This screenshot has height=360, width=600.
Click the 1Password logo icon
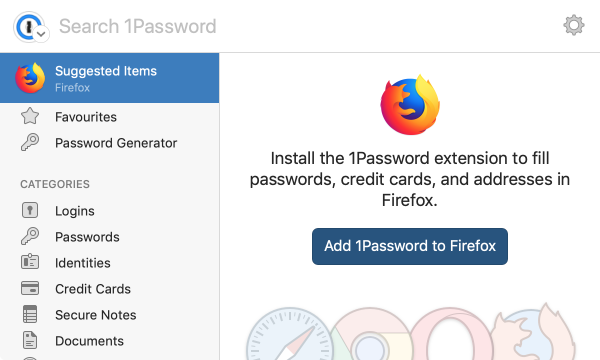pyautogui.click(x=28, y=26)
